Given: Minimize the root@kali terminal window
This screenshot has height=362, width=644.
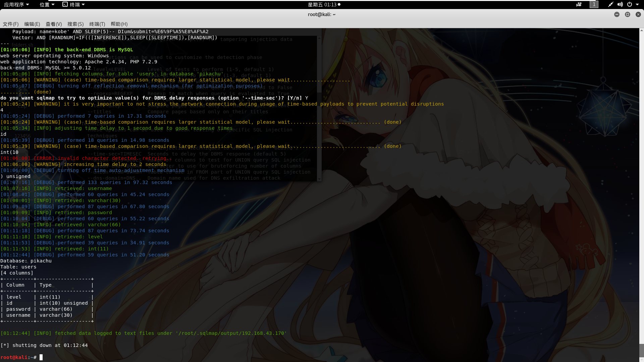Looking at the screenshot, I should point(617,14).
